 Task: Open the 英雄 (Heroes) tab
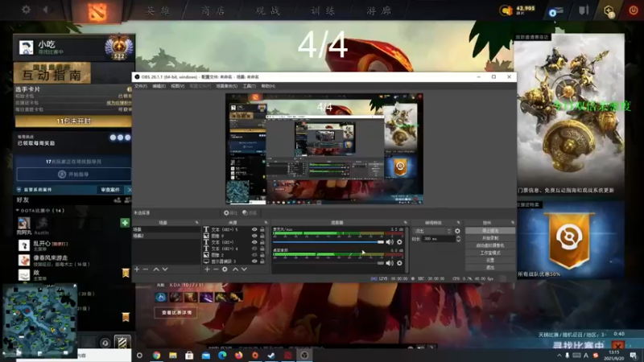click(x=158, y=10)
